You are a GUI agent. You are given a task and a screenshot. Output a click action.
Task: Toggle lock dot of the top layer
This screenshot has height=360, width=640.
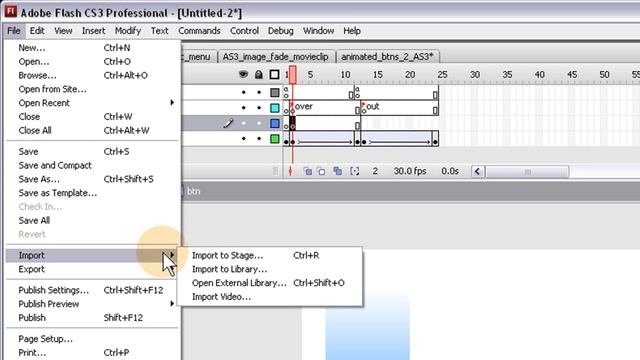tap(259, 92)
